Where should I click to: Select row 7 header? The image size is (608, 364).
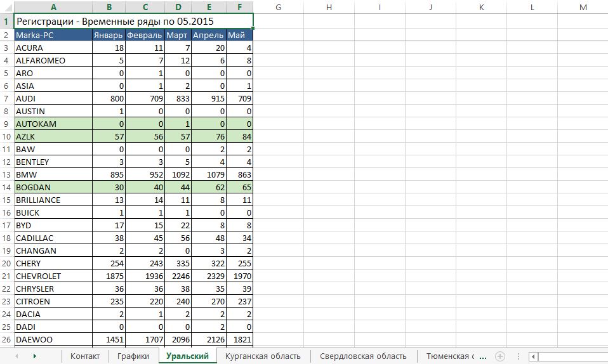tap(6, 98)
